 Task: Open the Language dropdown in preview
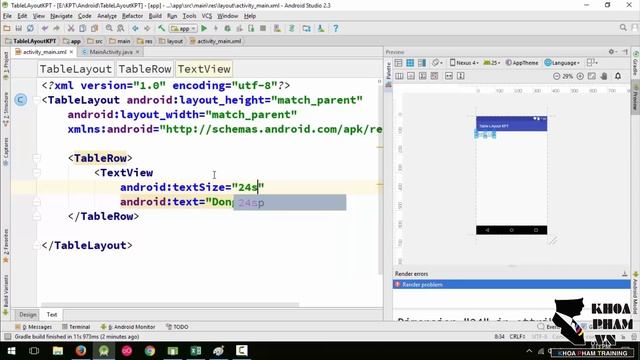pos(562,63)
